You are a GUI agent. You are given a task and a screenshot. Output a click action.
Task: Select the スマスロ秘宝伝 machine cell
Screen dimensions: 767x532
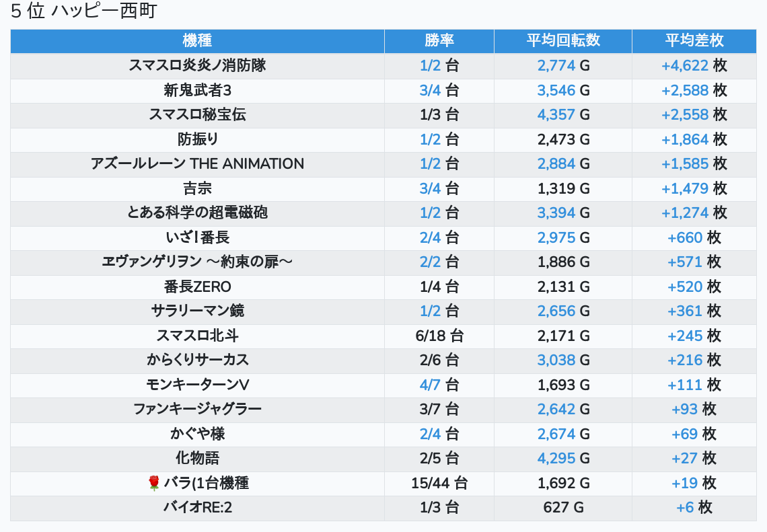point(197,114)
